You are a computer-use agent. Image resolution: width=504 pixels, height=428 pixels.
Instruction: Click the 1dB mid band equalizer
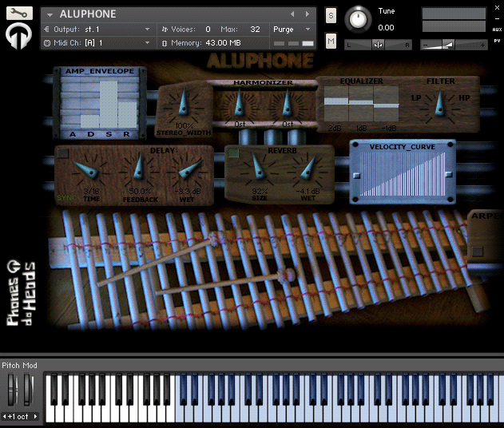point(361,104)
